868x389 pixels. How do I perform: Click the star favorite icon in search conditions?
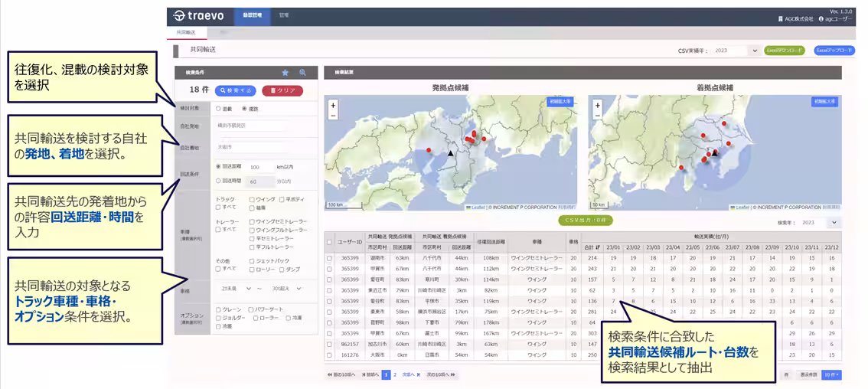[x=286, y=73]
